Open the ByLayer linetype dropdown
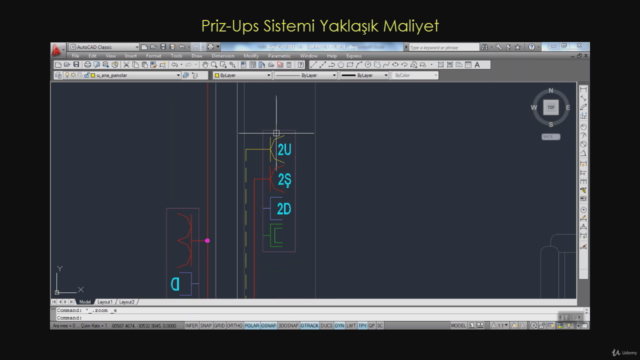Image resolution: width=640 pixels, height=360 pixels. tap(306, 76)
